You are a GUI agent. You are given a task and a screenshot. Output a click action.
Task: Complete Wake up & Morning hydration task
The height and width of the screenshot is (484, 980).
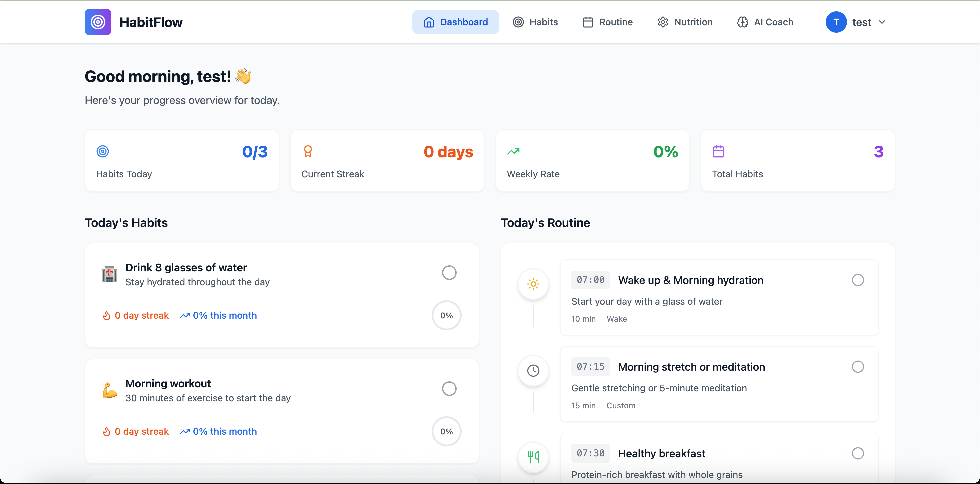tap(857, 280)
